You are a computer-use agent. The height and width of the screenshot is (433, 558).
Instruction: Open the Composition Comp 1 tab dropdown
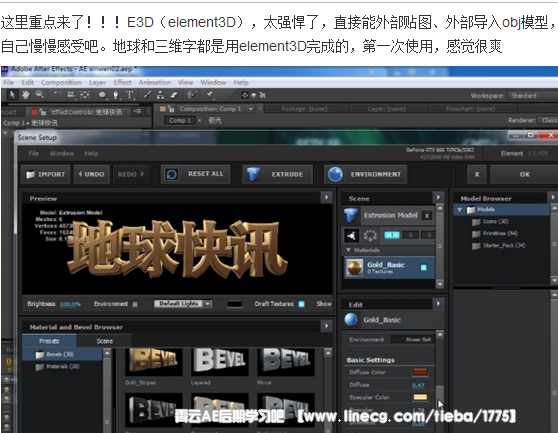coord(251,109)
